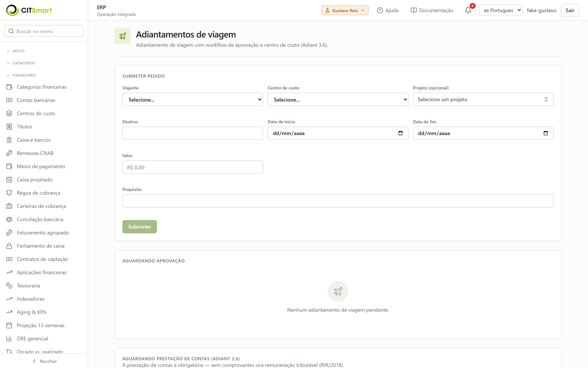Viewport: 588px width, 368px height.
Task: Focus the Buscar no menu search field
Action: 44,31
